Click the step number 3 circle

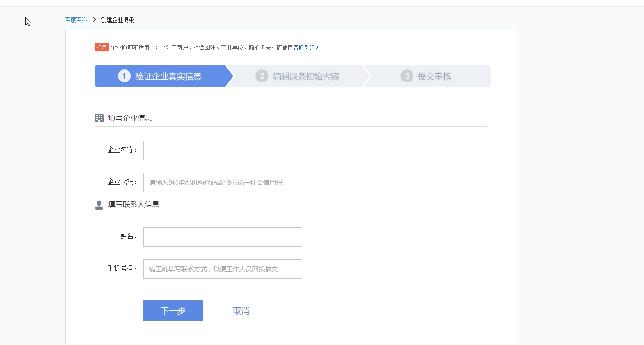pyautogui.click(x=407, y=76)
